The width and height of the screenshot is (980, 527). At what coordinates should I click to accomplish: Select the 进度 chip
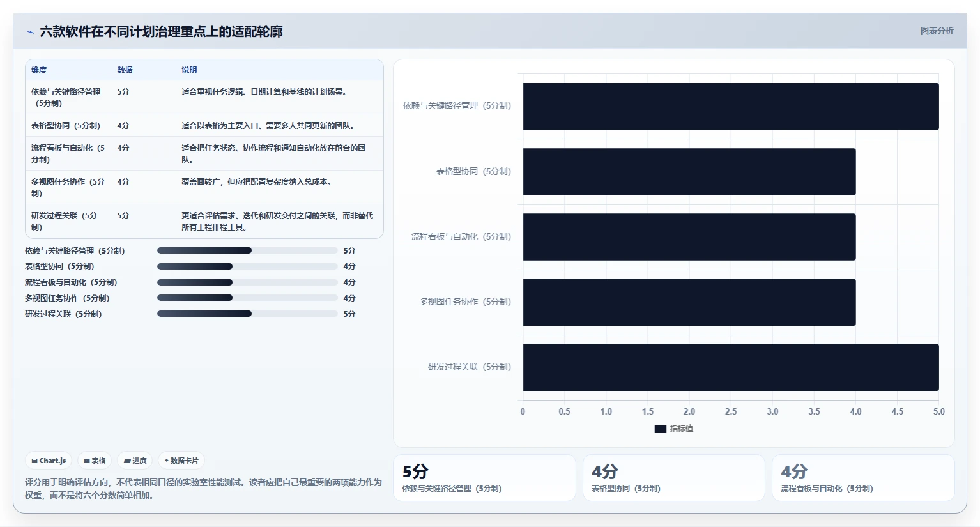click(135, 461)
